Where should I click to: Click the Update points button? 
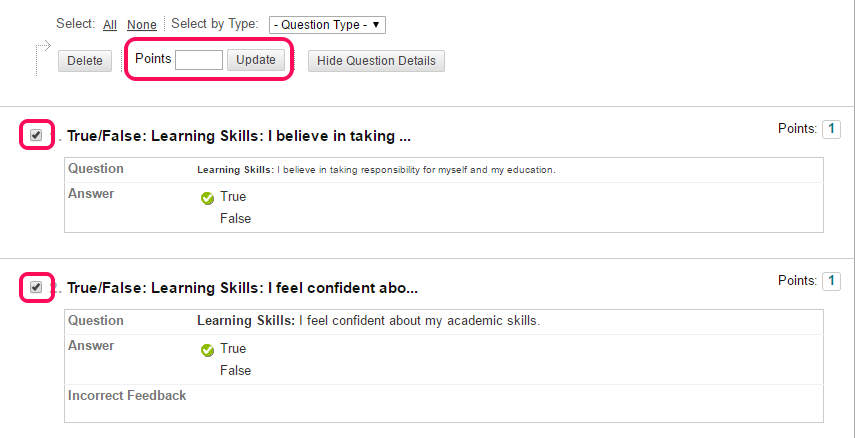(x=256, y=60)
